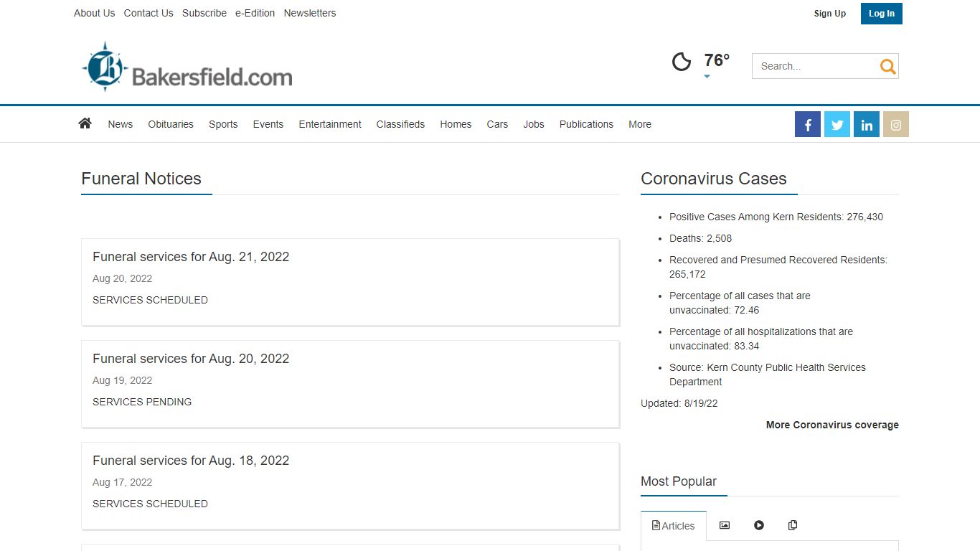Viewport: 980px width, 551px height.
Task: Open the Newsletters link
Action: click(x=310, y=13)
